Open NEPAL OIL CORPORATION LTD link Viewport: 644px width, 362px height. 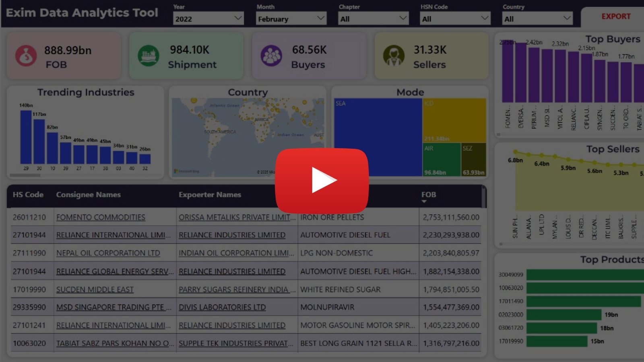pos(108,253)
